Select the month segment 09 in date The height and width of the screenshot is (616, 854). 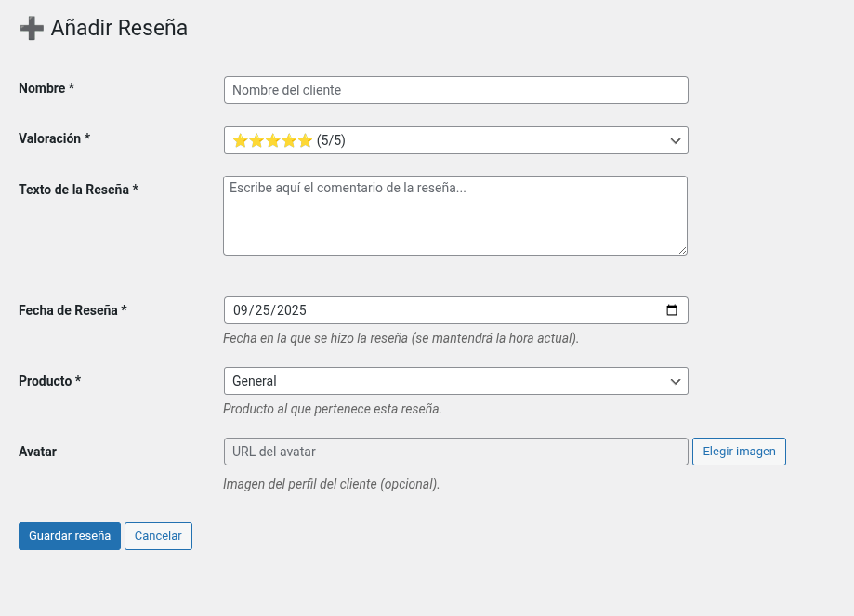coord(242,310)
